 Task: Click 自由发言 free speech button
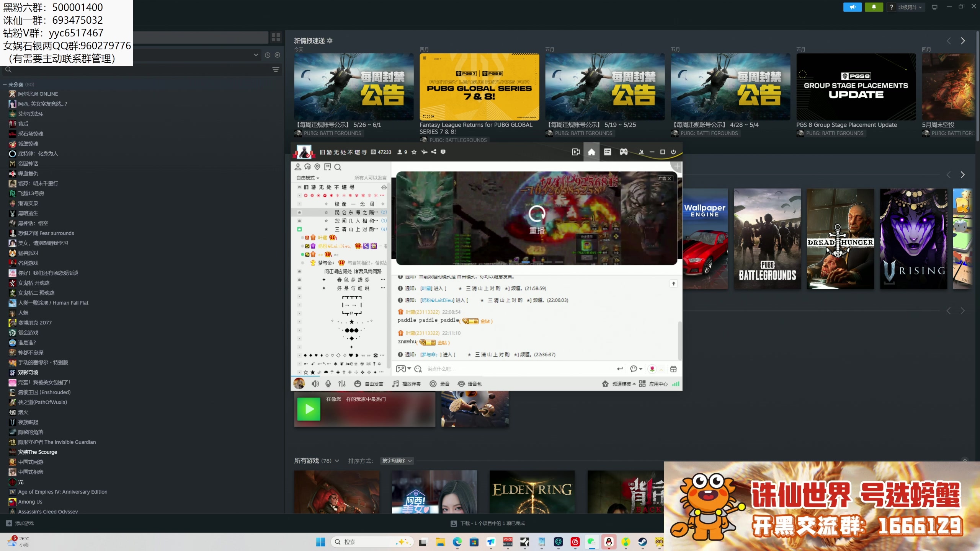pos(369,384)
